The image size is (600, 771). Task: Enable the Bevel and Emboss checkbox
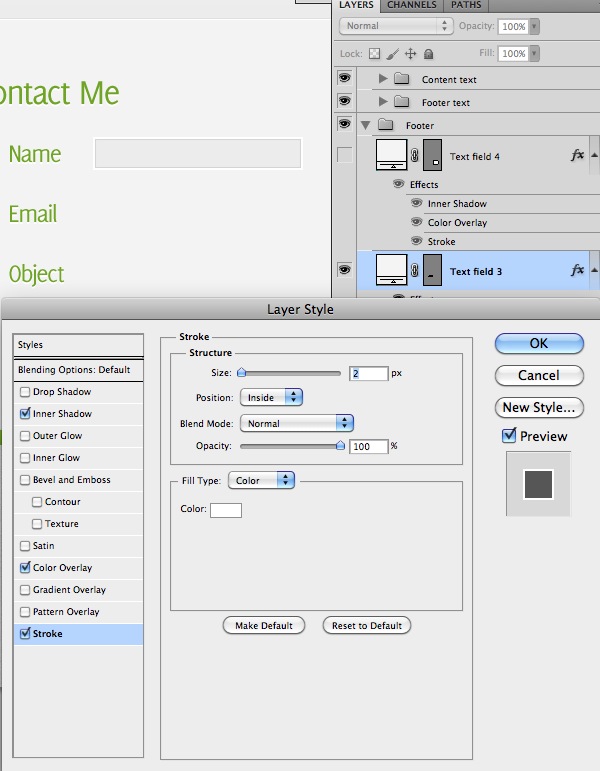coord(25,480)
